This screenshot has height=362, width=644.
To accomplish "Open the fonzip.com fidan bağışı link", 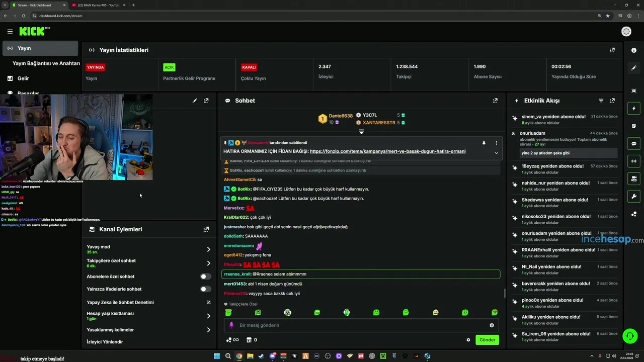I will tap(387, 151).
